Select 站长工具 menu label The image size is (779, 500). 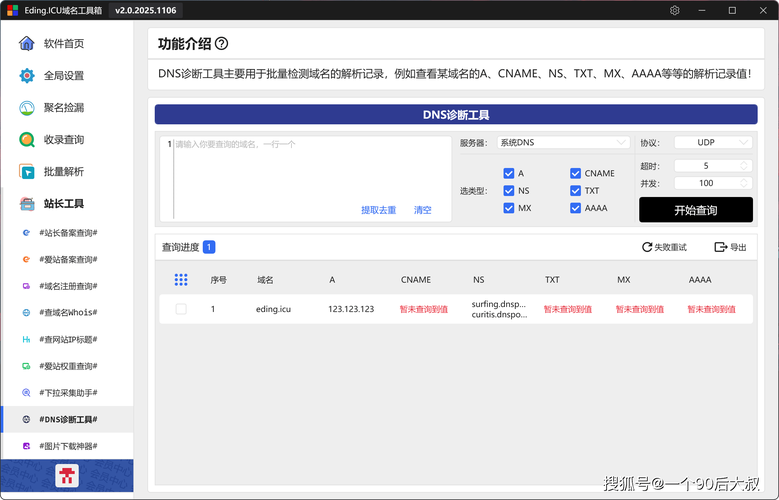coord(64,203)
